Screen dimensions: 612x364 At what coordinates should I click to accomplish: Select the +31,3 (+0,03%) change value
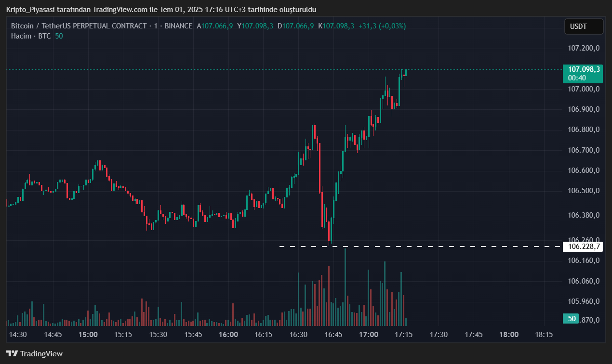[x=382, y=26]
